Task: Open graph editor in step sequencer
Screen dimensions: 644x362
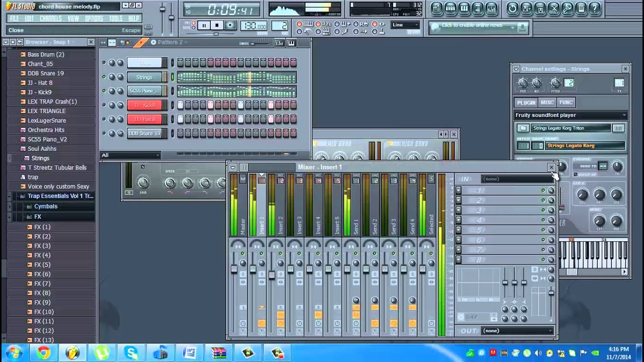Action: coord(279,43)
